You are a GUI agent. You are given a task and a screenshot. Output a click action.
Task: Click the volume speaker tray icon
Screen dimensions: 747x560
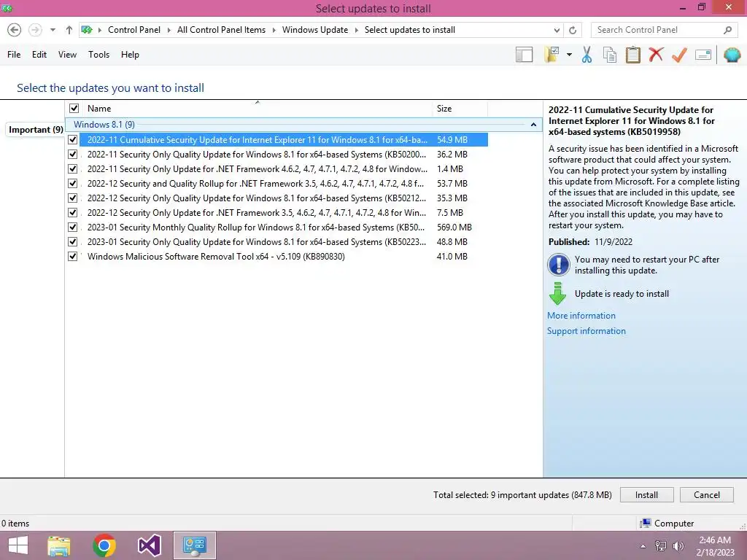(x=678, y=546)
